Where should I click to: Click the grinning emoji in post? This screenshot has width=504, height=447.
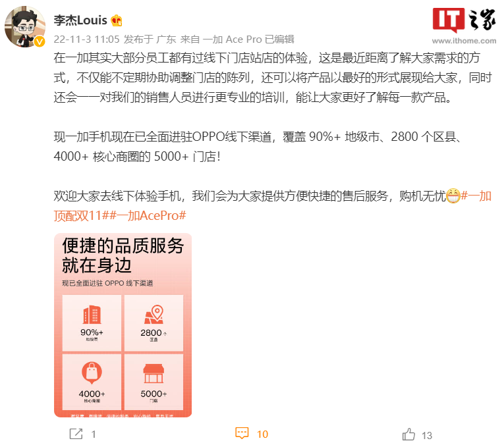click(x=453, y=196)
